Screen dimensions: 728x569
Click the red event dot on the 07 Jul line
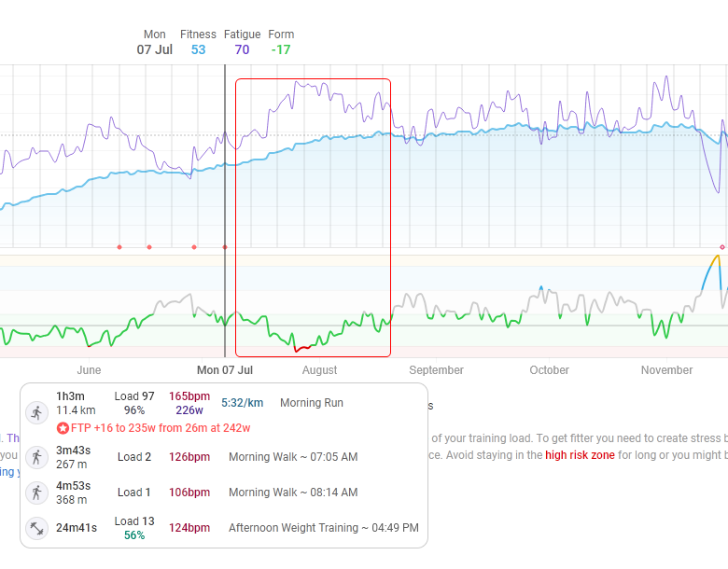tap(225, 247)
